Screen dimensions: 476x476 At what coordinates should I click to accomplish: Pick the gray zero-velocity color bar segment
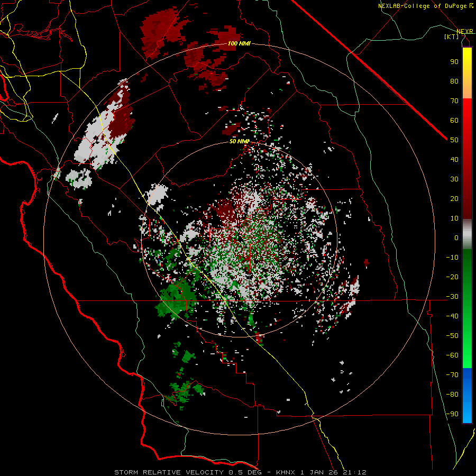[x=467, y=234]
